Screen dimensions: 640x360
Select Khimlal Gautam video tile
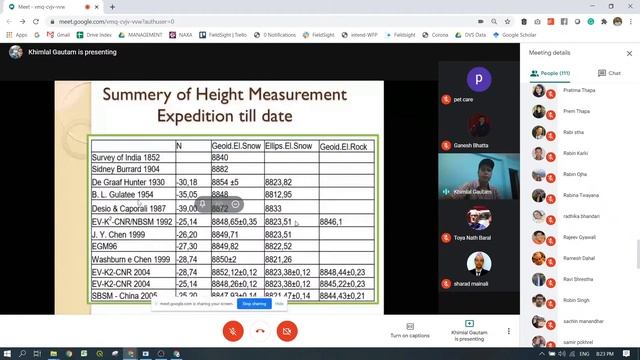(479, 176)
